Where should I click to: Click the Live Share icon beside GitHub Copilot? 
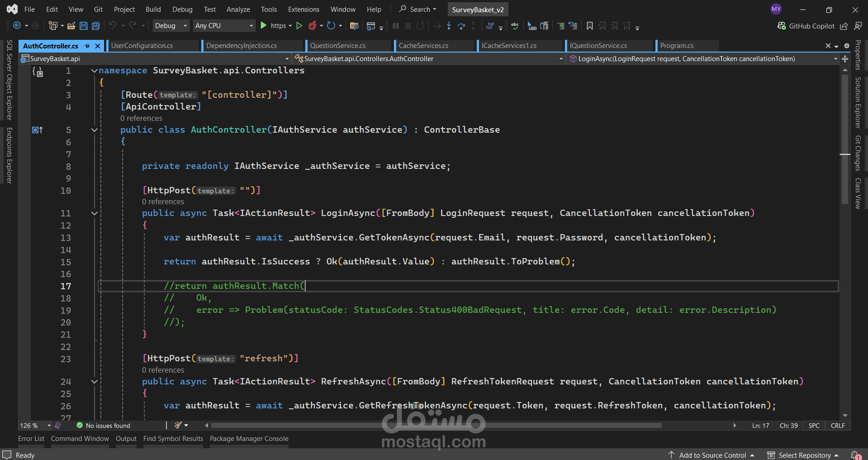tap(844, 26)
